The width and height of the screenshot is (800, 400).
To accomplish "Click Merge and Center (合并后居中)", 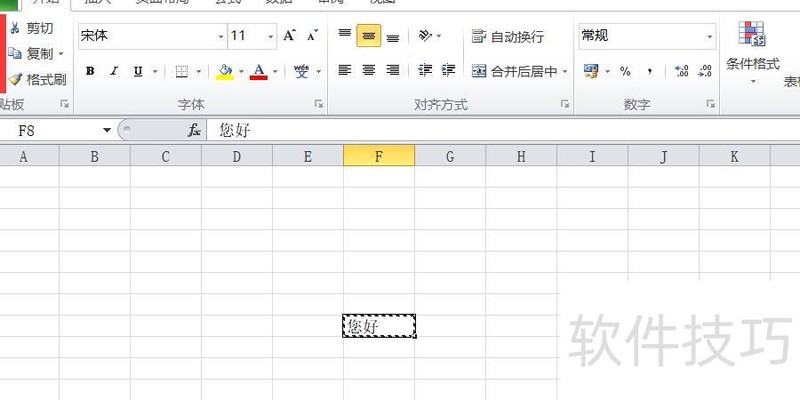I will pyautogui.click(x=514, y=71).
